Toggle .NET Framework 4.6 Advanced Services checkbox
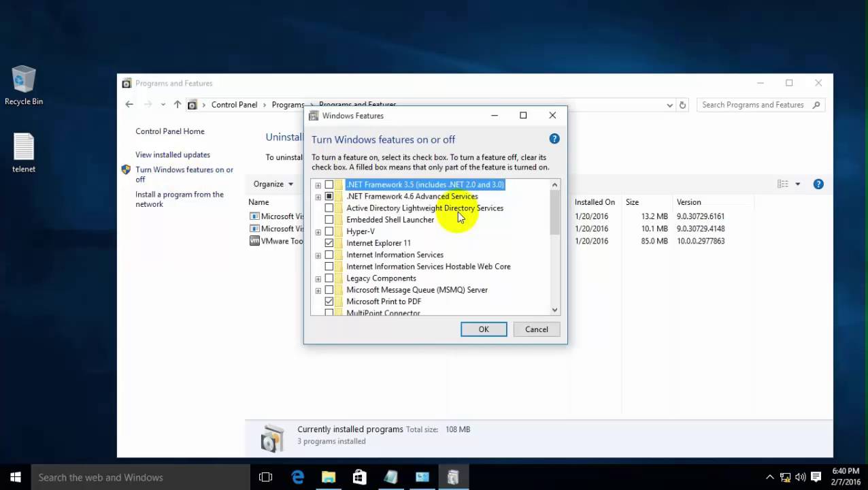Screen dimensions: 868x490 (329, 196)
